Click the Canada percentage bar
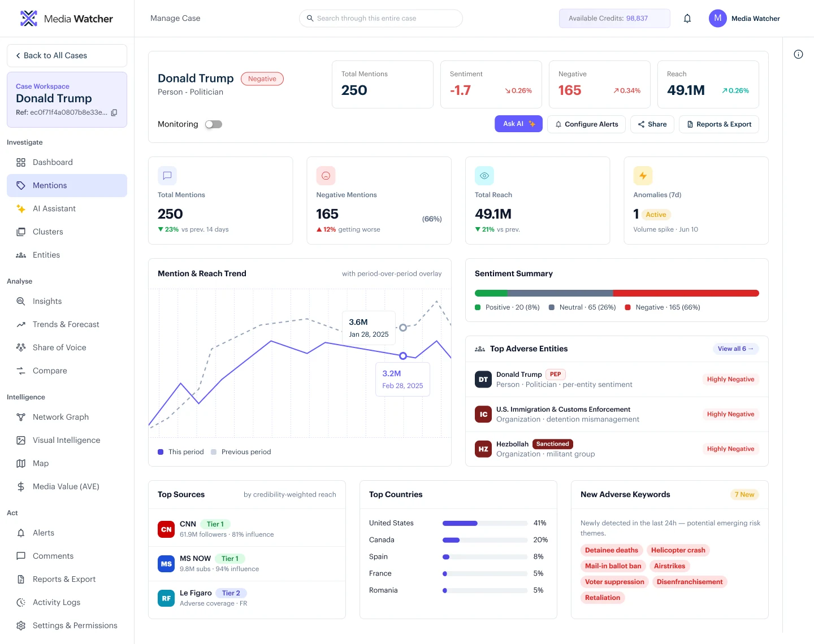 (485, 540)
